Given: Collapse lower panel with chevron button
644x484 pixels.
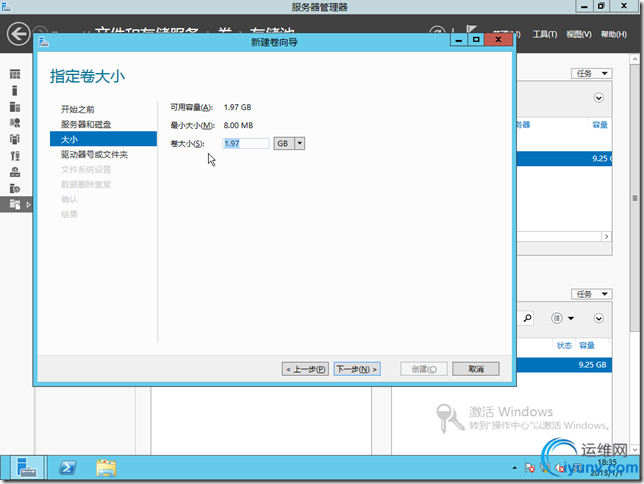Looking at the screenshot, I should tap(598, 318).
